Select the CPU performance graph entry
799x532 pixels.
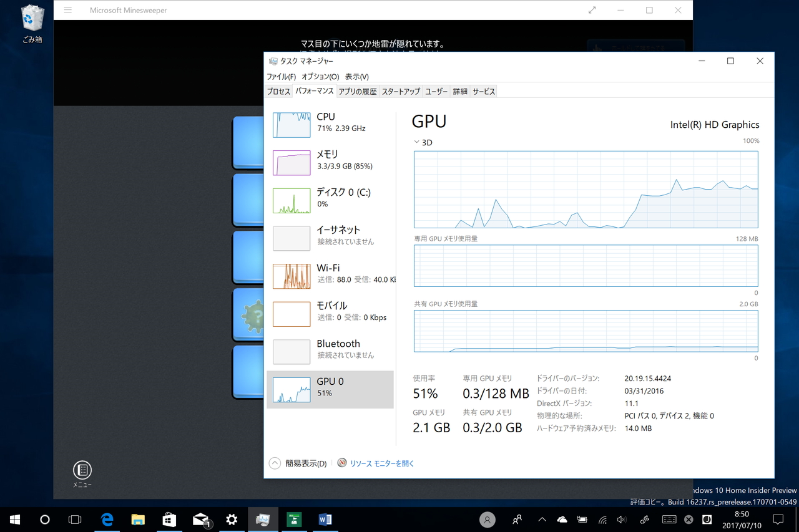(330, 124)
